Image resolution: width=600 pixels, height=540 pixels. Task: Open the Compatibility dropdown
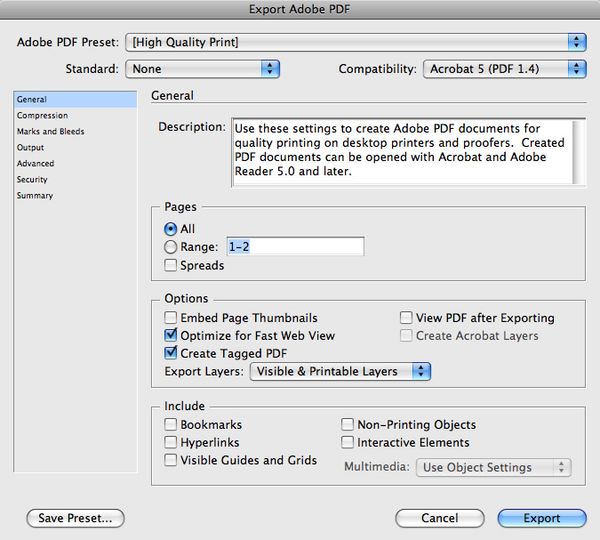[503, 69]
